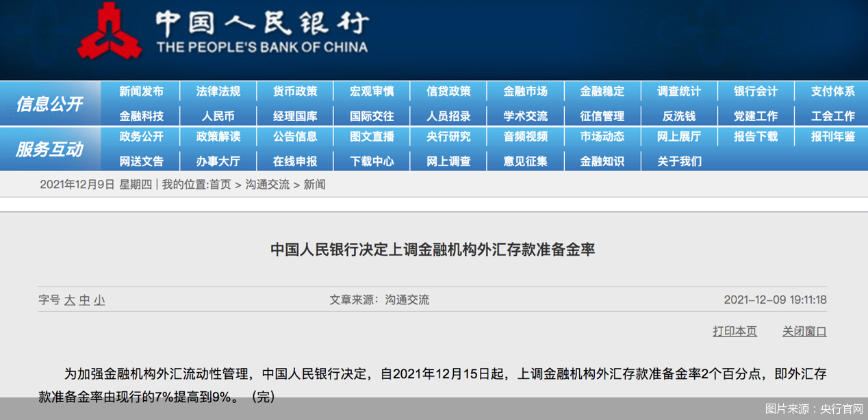Click the timestamp 2021-12-09 19:11:18
Image resolution: width=868 pixels, height=420 pixels.
pos(776,300)
